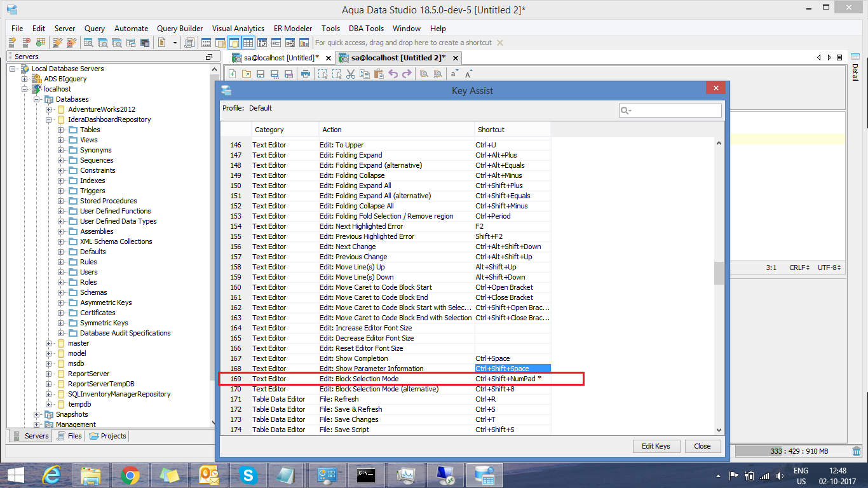This screenshot has height=488, width=868.
Task: Close the sa@localhost [Untitled 2]* tab
Action: (455, 58)
